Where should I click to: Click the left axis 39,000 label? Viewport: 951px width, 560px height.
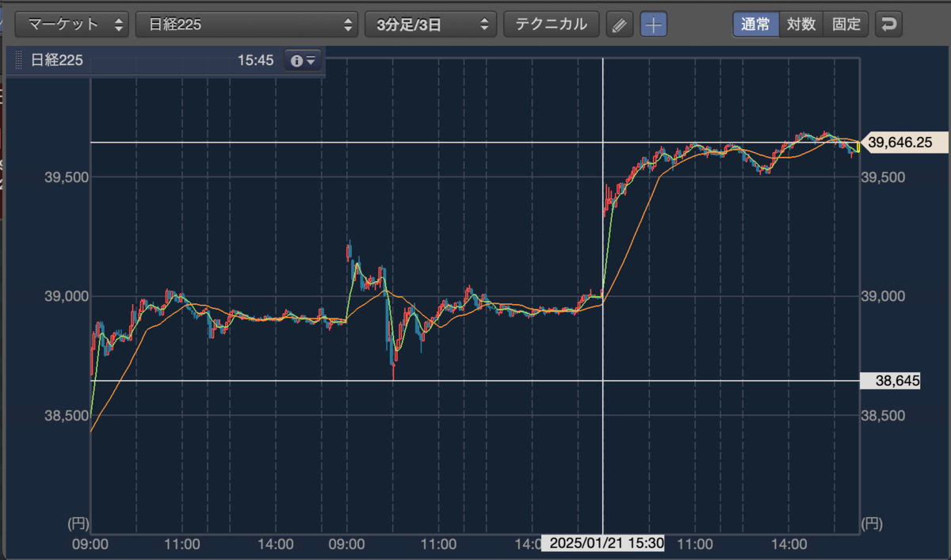pyautogui.click(x=67, y=296)
